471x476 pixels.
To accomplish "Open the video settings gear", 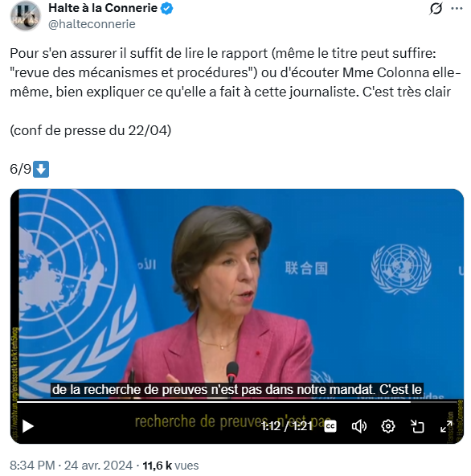I will tap(388, 426).
